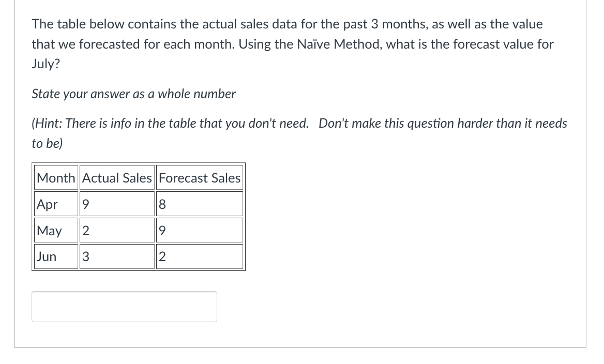Click the answer input field below the table
This screenshot has width=604, height=364.
tap(124, 306)
